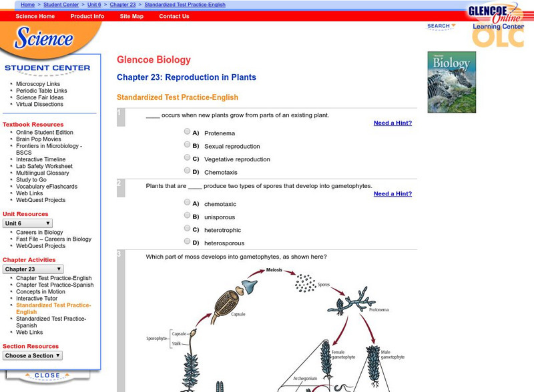534x392 pixels.
Task: Open the Product Info menu item
Action: 87,16
